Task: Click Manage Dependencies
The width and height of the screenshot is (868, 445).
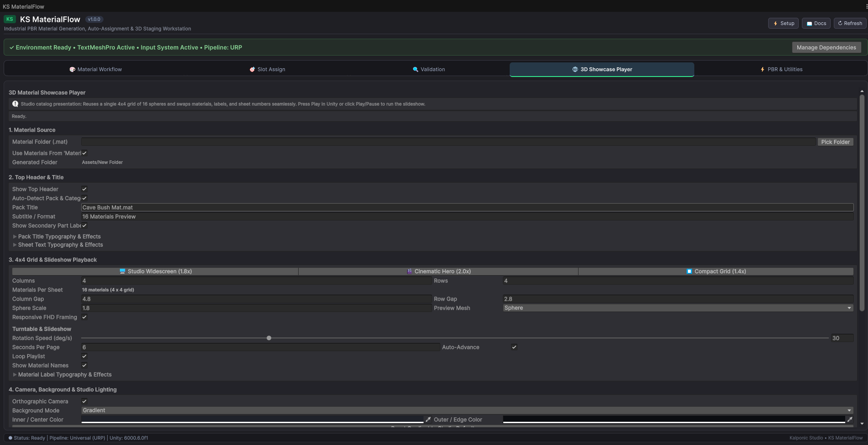Action: point(826,47)
